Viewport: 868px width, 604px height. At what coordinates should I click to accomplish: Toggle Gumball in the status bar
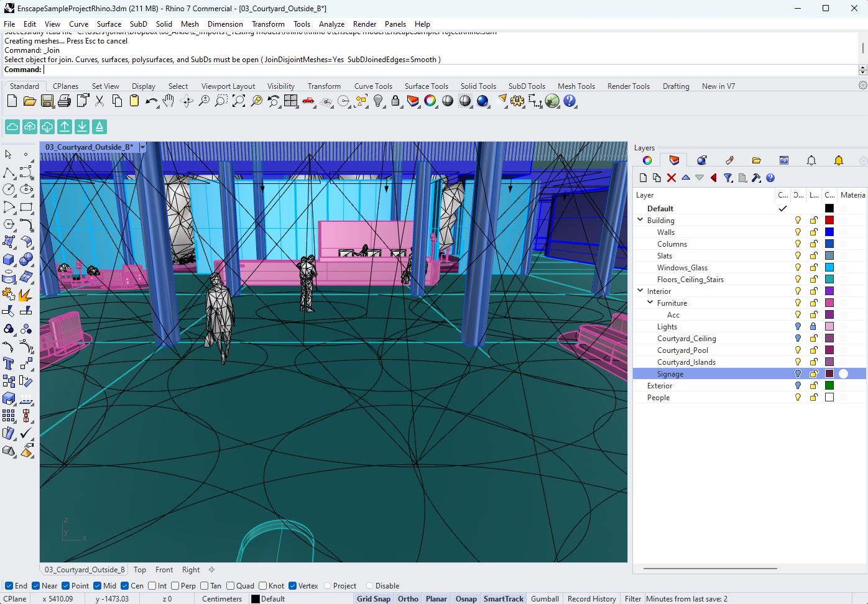(545, 598)
